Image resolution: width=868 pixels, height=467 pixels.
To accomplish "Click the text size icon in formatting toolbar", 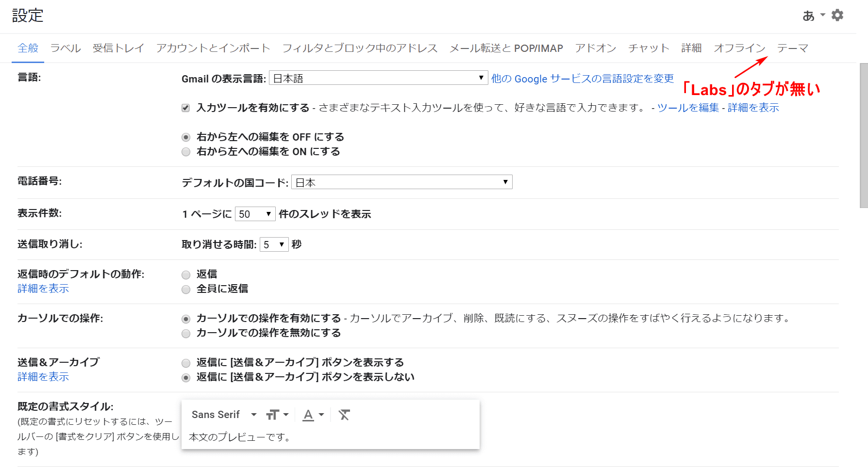I will point(272,415).
